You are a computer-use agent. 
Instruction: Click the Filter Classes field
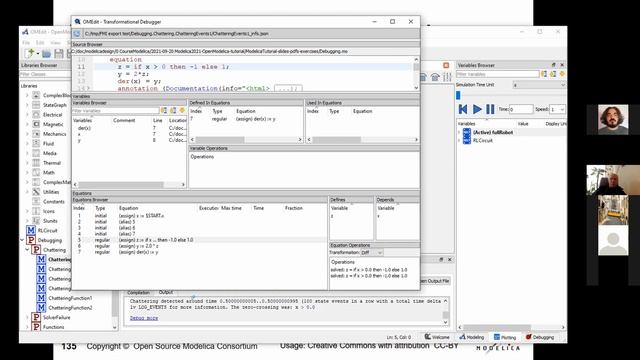click(x=45, y=74)
